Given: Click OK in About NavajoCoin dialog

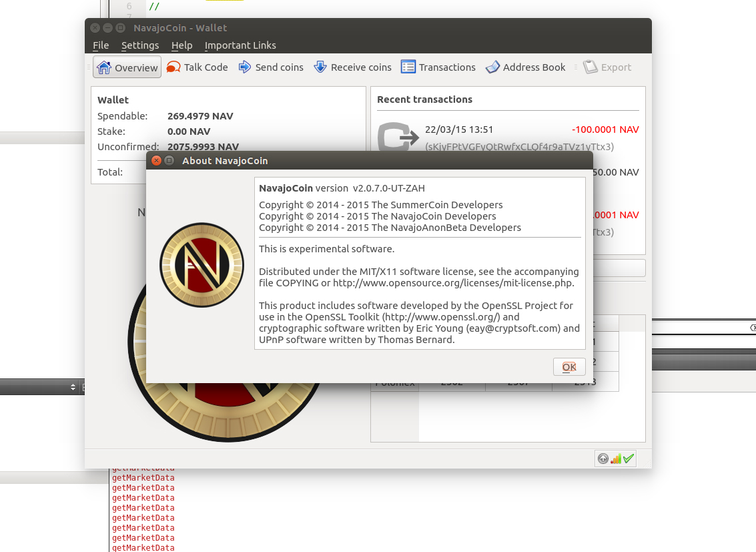Looking at the screenshot, I should coord(569,367).
